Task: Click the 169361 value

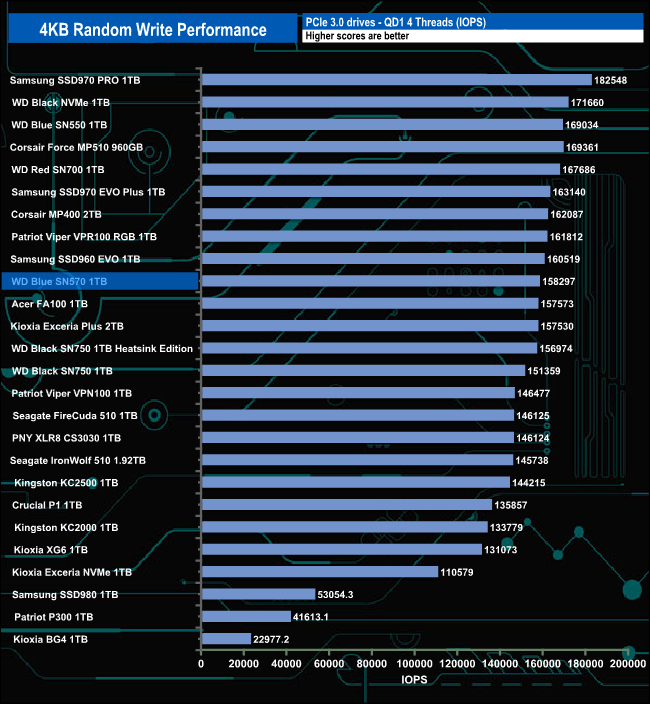Action: [x=582, y=147]
